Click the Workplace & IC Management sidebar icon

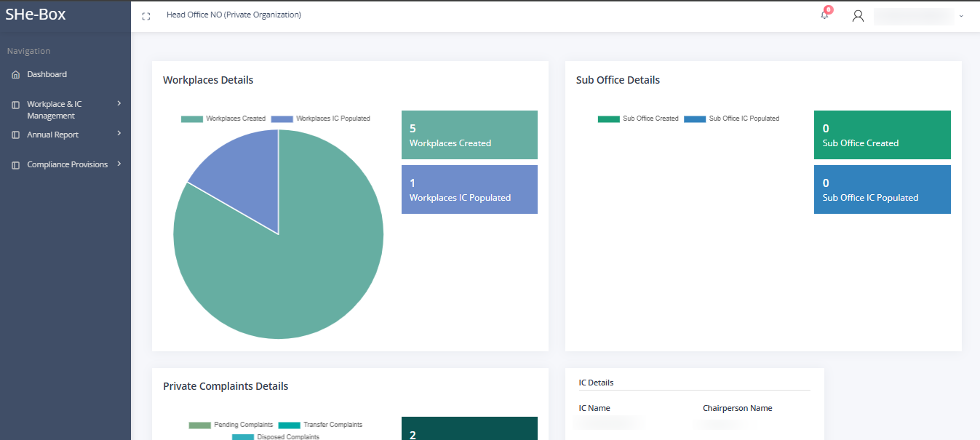click(16, 105)
